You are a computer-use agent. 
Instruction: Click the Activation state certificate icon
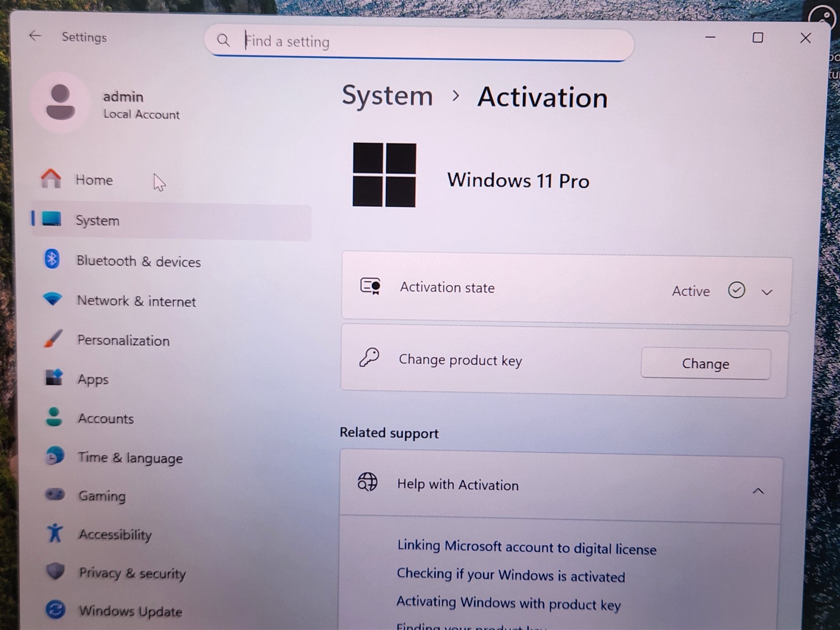click(371, 286)
